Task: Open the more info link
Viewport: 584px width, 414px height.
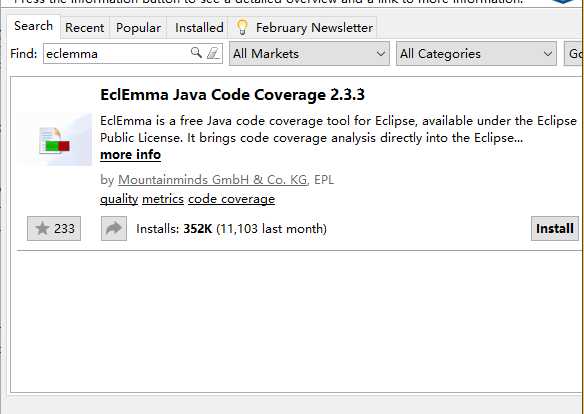Action: 130,155
